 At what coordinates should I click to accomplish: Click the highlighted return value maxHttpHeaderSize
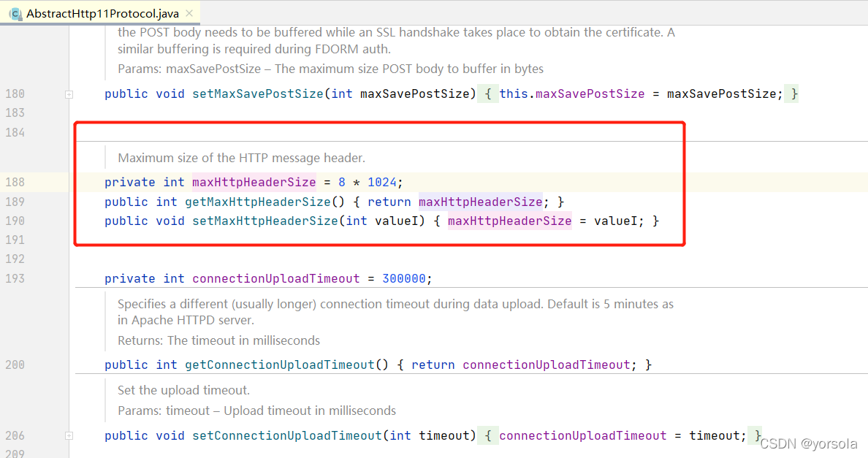[x=480, y=202]
